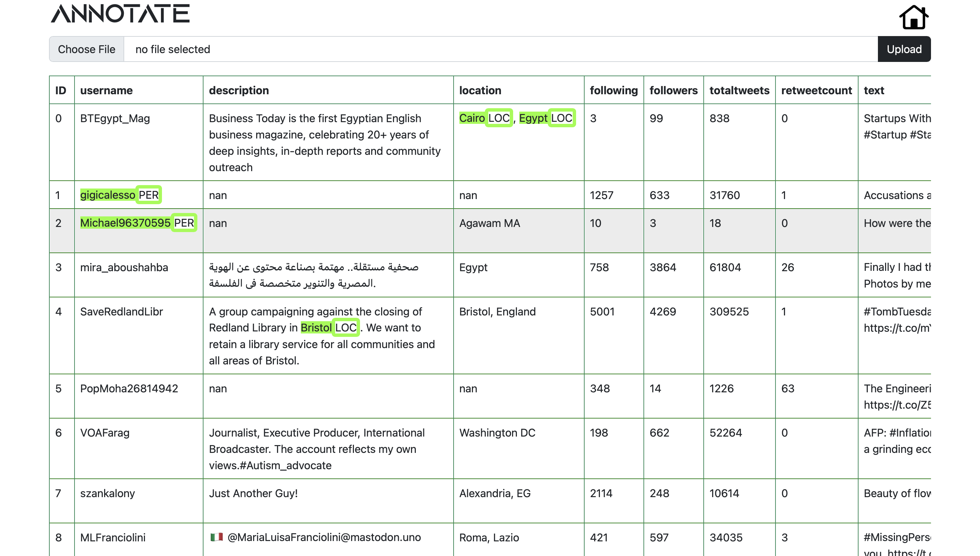Click the Bristol, England location cell
This screenshot has width=980, height=556.
coord(519,335)
